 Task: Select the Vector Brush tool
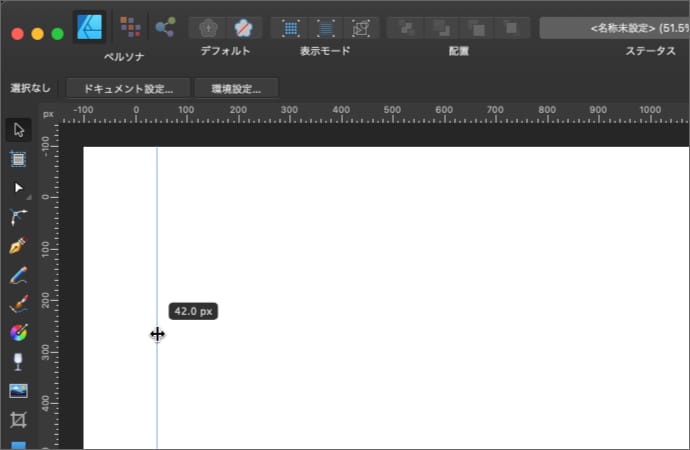coord(18,303)
